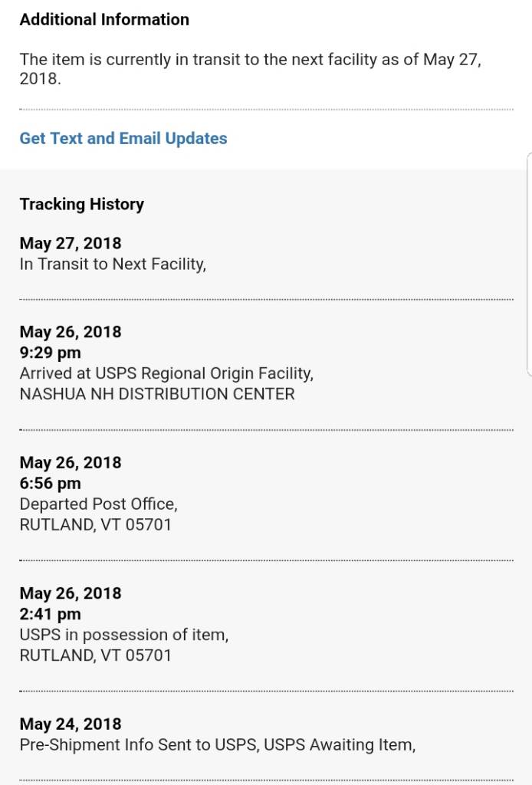The width and height of the screenshot is (532, 785).
Task: Click the scrollbar handle on the right edge
Action: click(x=528, y=264)
